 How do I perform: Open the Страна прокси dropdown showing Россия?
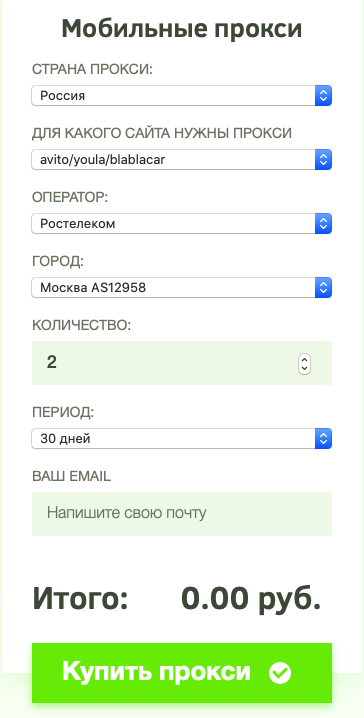(x=181, y=96)
